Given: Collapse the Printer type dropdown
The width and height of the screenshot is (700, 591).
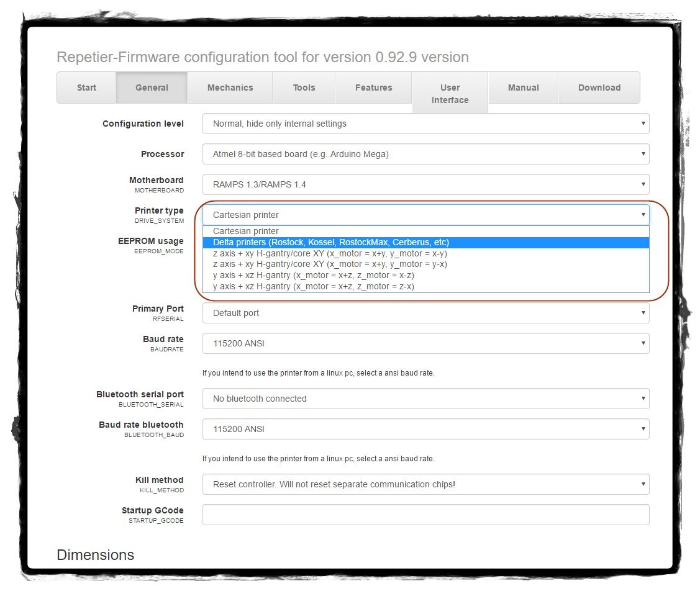Looking at the screenshot, I should point(426,215).
